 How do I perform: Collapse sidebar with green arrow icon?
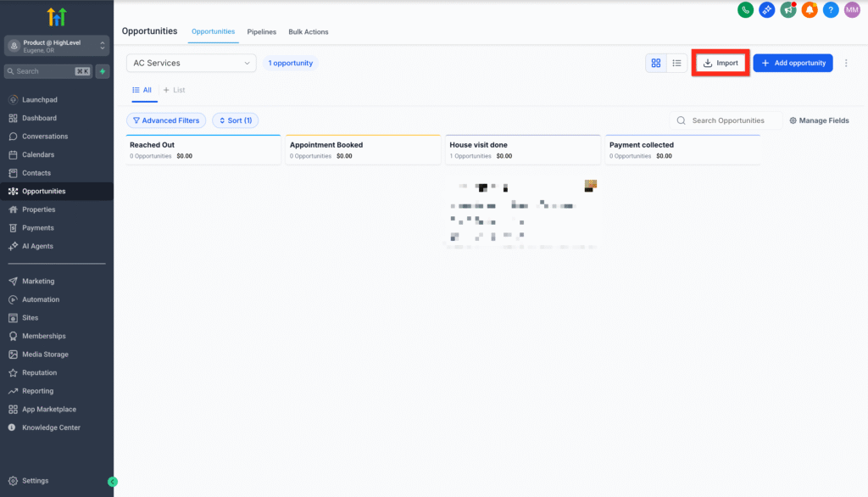pyautogui.click(x=113, y=482)
